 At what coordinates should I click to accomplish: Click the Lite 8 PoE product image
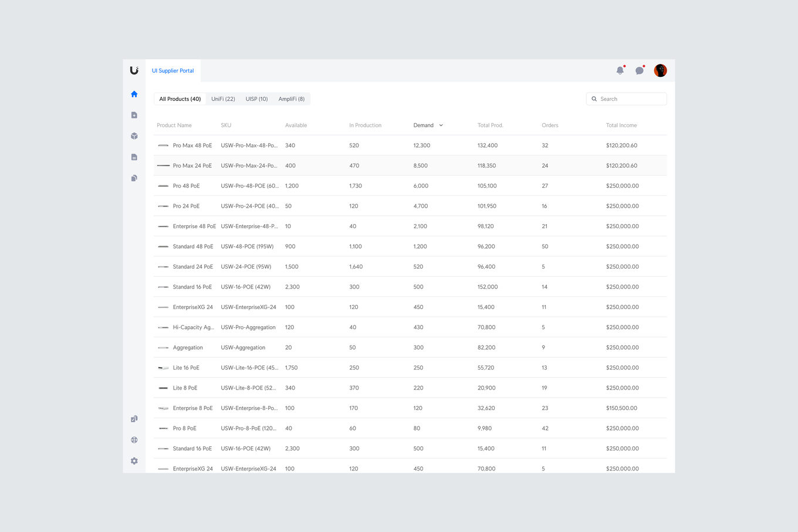(x=163, y=388)
